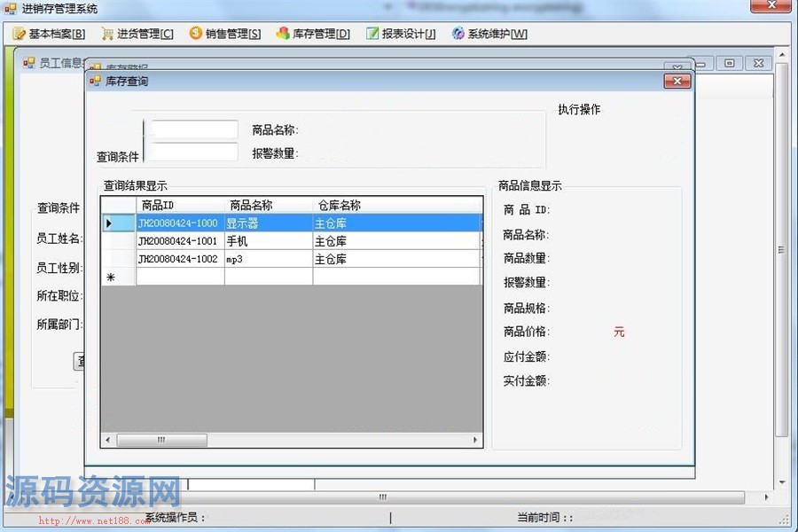Click the main window's scroll up arrow

point(782,53)
